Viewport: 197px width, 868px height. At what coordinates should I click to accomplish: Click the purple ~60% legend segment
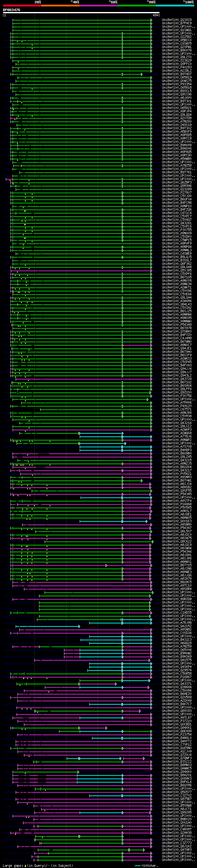[99, 6]
